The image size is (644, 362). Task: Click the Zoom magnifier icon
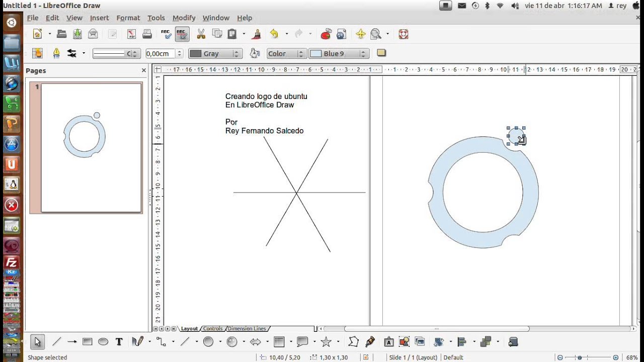376,34
